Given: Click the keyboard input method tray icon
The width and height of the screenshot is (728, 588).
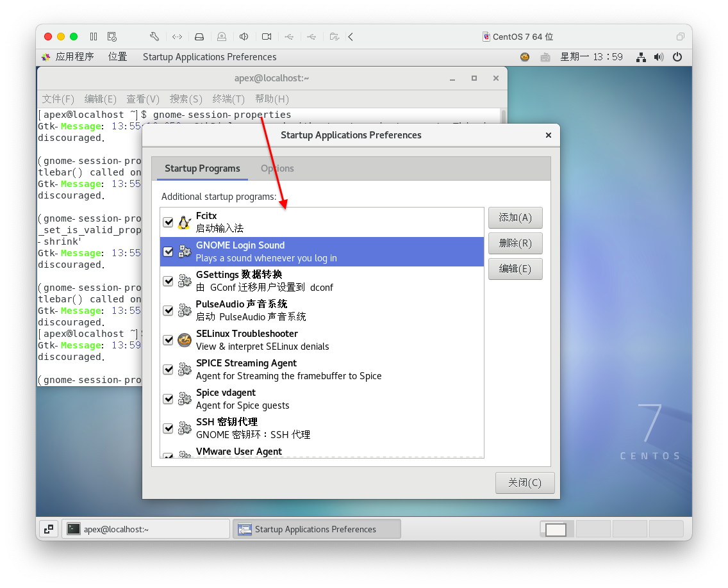Looking at the screenshot, I should point(545,57).
